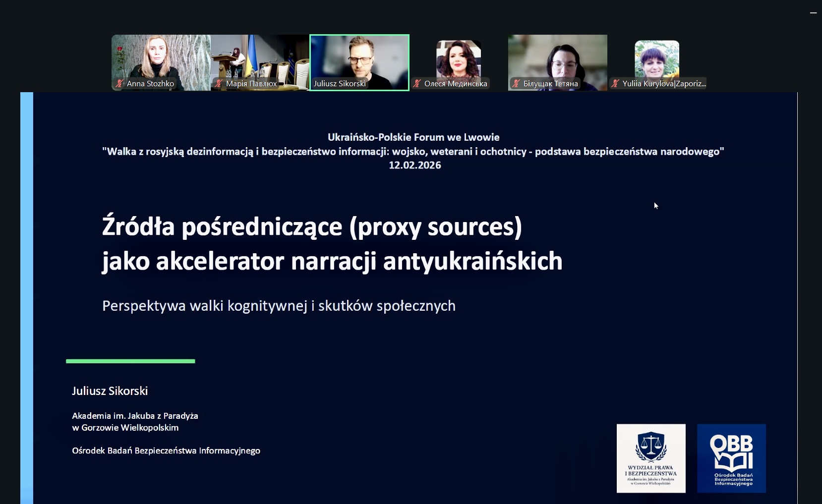Click muted mic icon next to Олеся Мединська
The image size is (822, 504).
[x=417, y=83]
